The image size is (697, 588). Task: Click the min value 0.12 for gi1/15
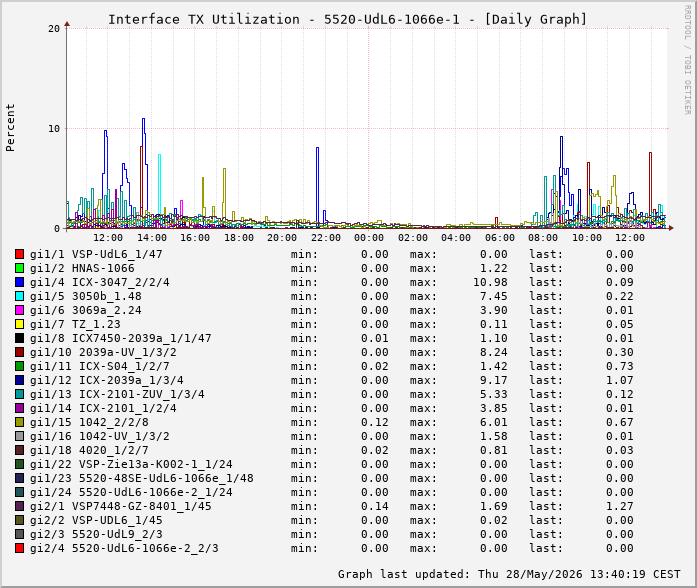pos(374,422)
